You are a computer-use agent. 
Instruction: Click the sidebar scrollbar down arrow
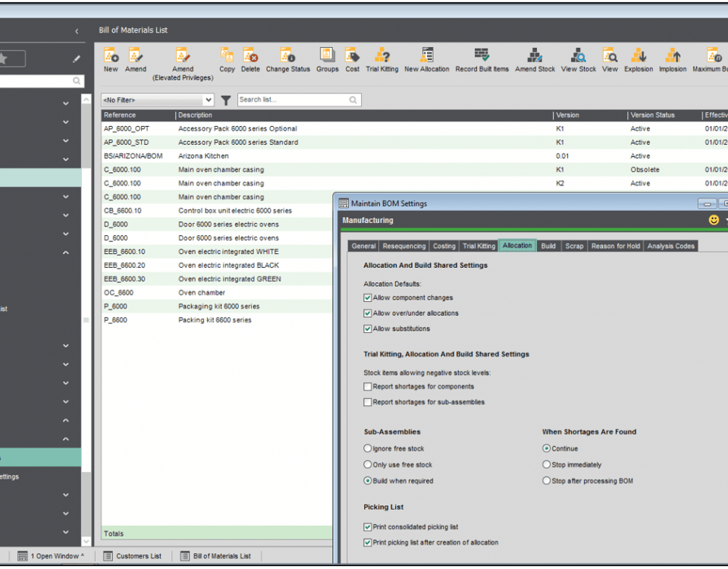pos(86,542)
